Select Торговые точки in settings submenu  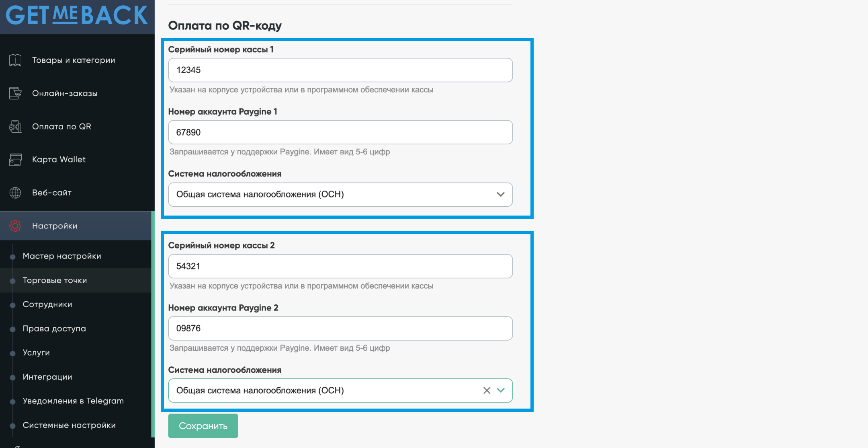pos(55,280)
